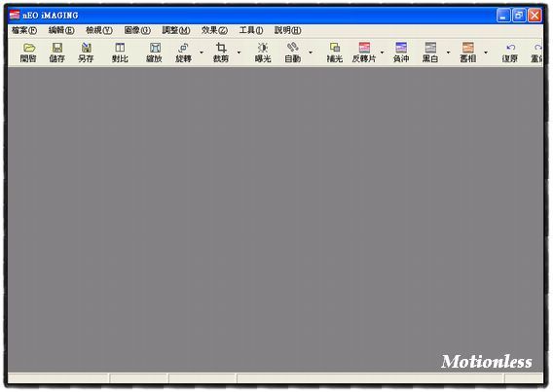
Task: Expand the 舊相 dropdown arrow
Action: click(x=486, y=53)
